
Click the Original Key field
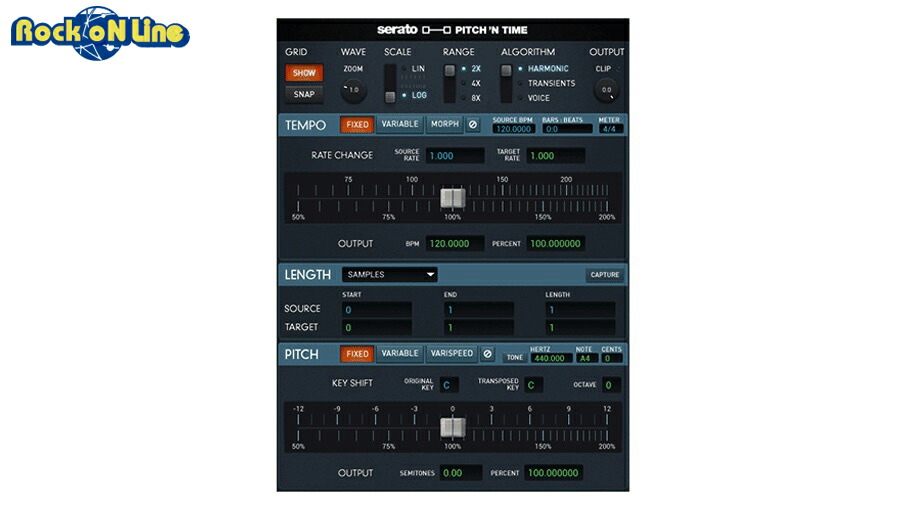448,385
